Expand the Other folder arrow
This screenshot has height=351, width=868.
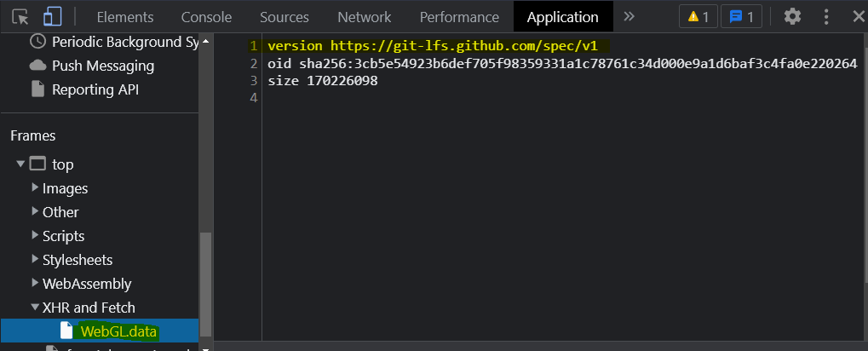[36, 211]
